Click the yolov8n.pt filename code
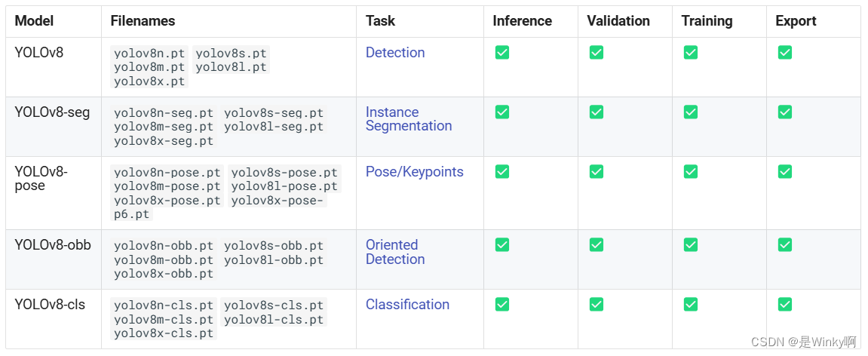This screenshot has width=868, height=356. coord(149,54)
